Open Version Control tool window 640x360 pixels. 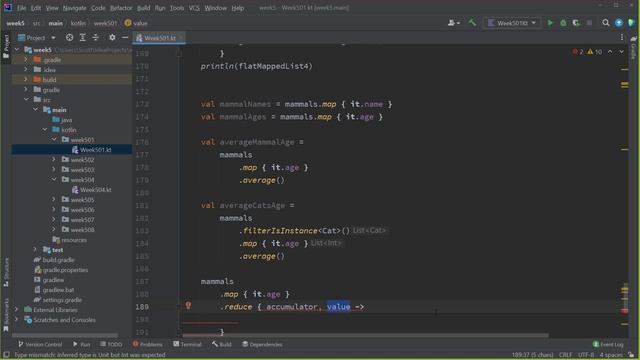[40, 344]
